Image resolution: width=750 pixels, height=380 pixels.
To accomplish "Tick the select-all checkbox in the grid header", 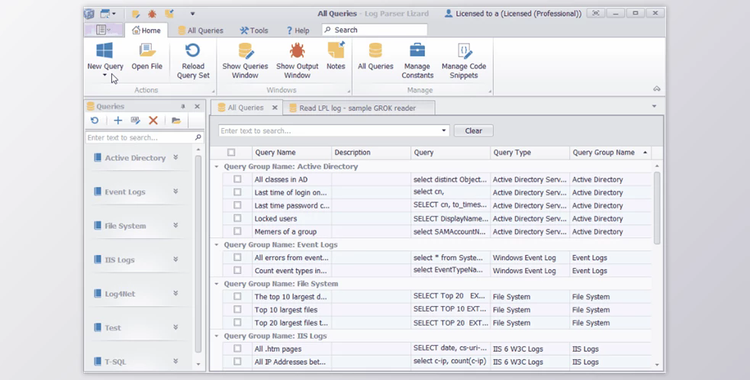I will (231, 152).
